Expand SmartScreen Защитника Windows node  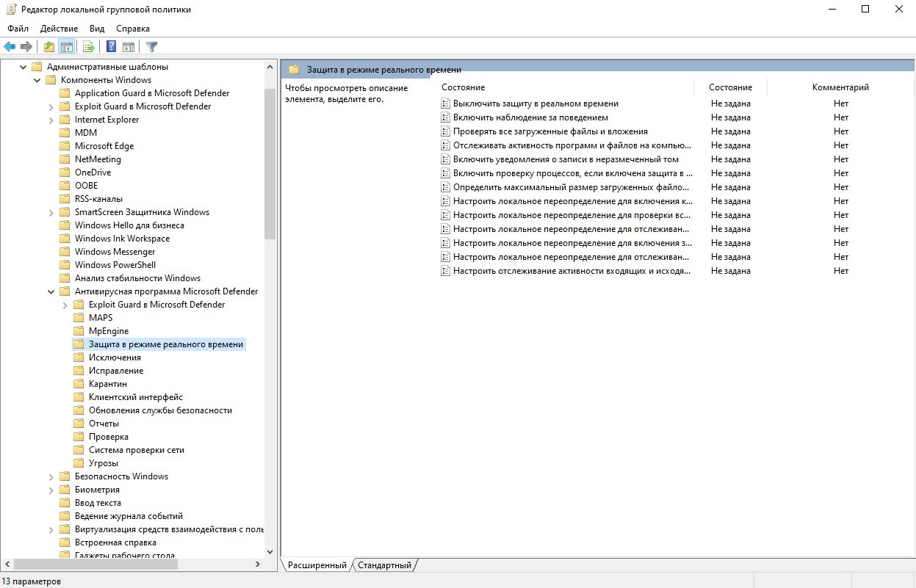(51, 212)
